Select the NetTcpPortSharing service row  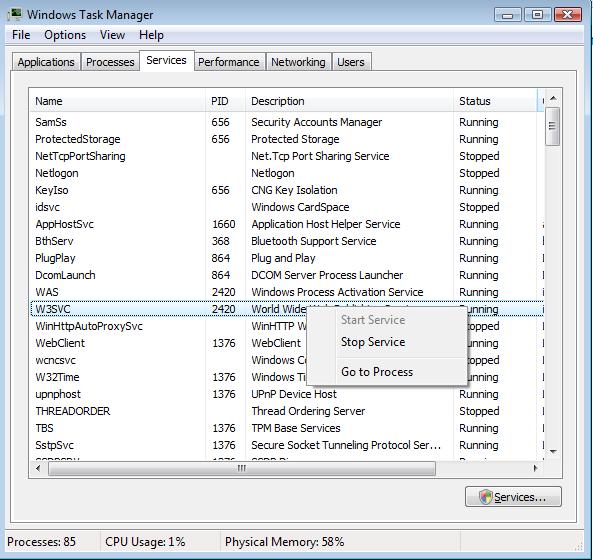tap(286, 156)
